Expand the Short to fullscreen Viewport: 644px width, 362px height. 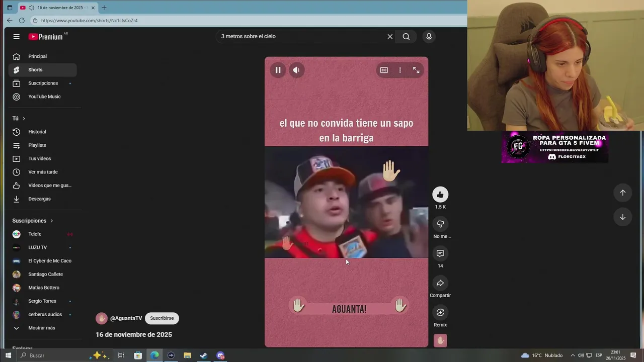tap(416, 70)
